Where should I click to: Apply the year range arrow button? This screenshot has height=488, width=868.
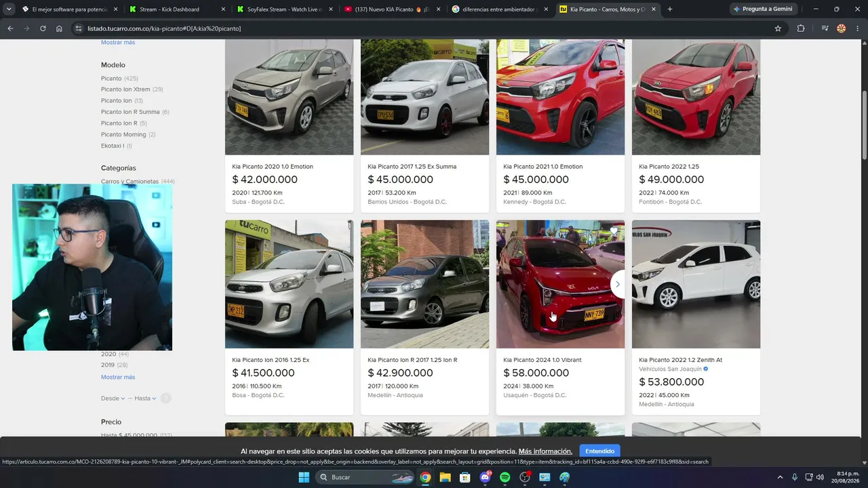point(166,399)
